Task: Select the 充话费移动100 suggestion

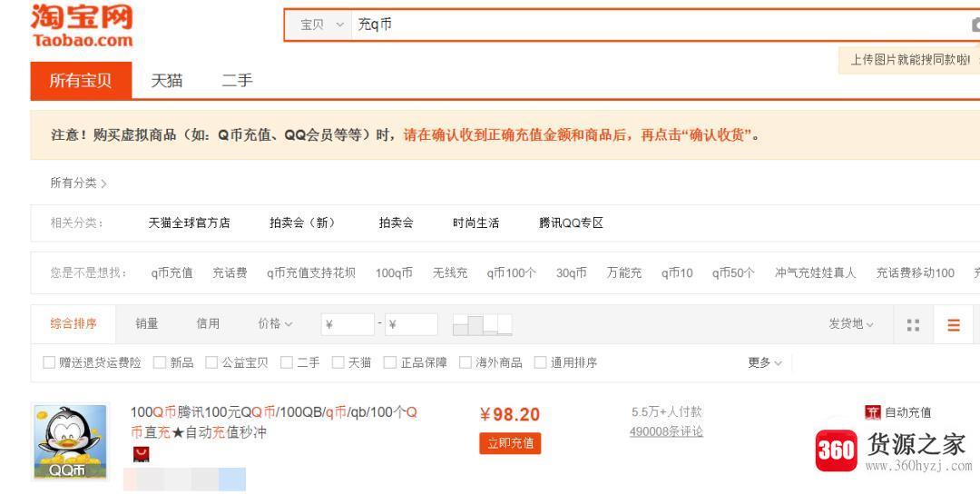Action: (x=915, y=272)
